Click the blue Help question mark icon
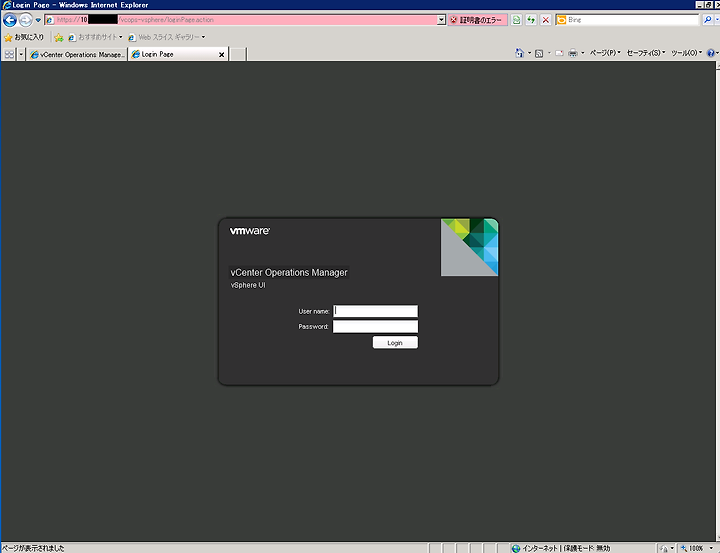 711,53
